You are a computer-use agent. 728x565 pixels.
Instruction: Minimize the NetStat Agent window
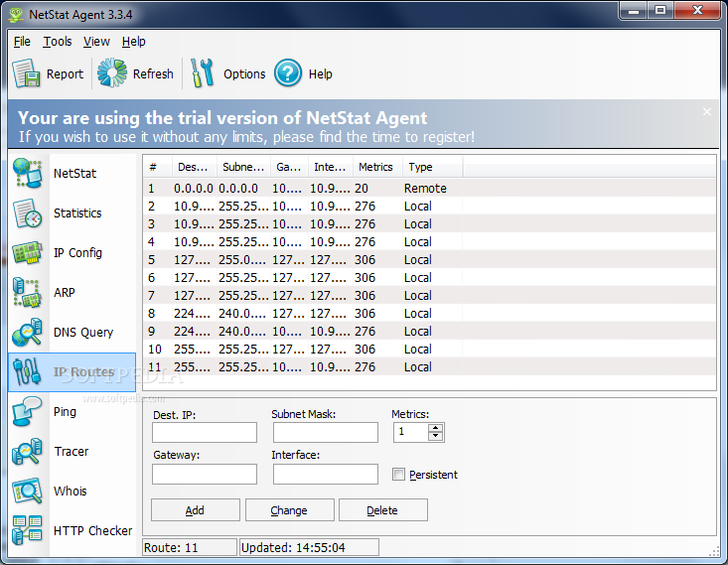[x=634, y=11]
